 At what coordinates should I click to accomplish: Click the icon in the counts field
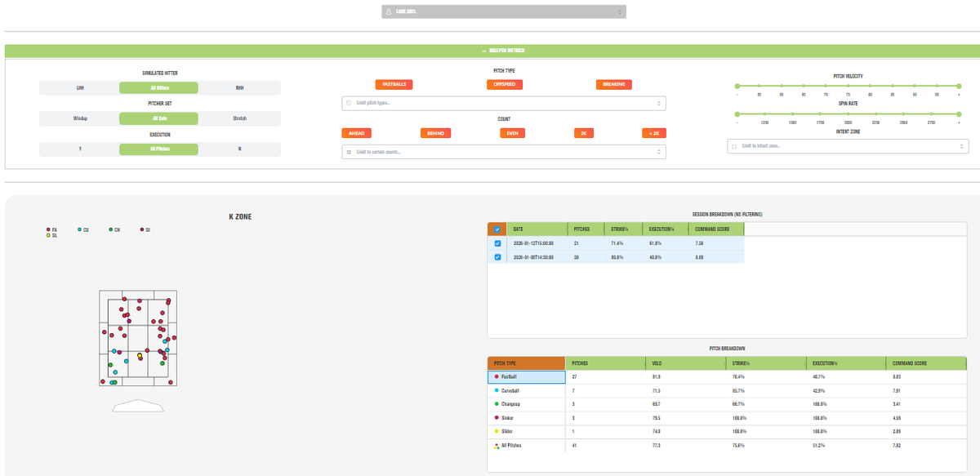pyautogui.click(x=349, y=152)
